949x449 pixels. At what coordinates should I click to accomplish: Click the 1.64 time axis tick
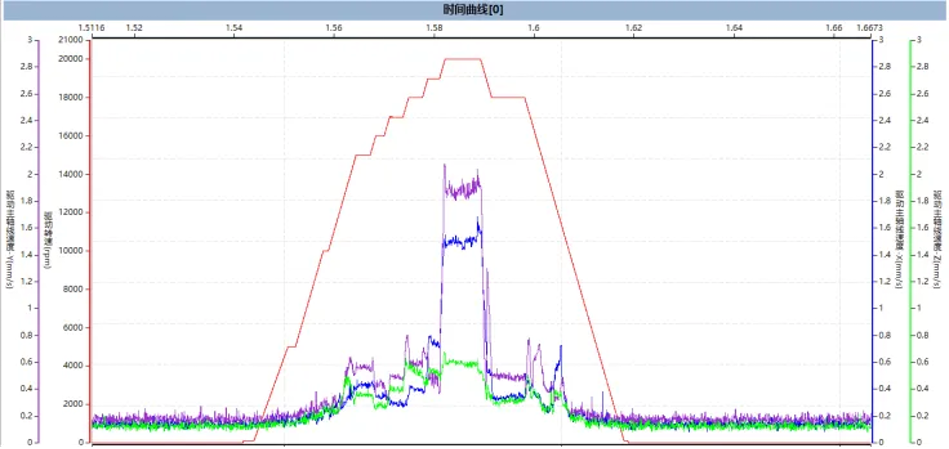tap(734, 29)
